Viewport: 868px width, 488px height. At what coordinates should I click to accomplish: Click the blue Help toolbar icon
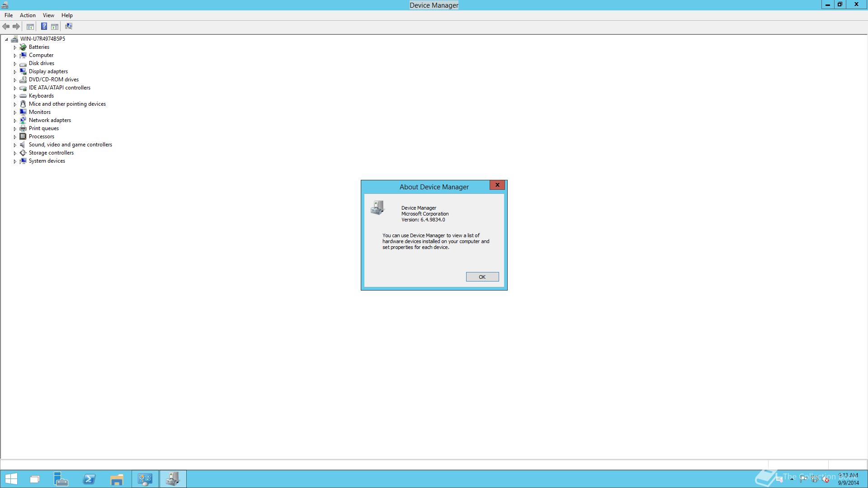[44, 27]
